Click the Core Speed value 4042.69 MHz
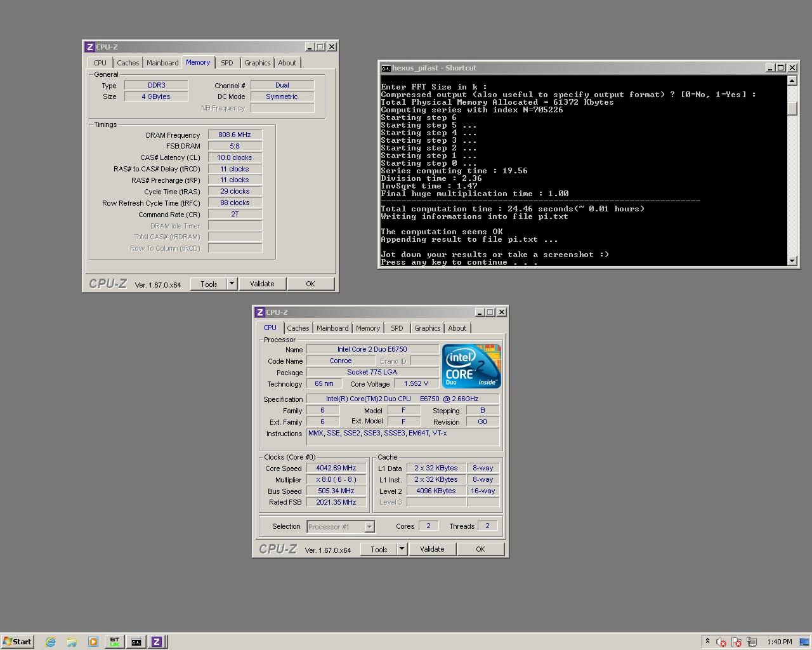Screen dimensions: 812x650 tap(336, 468)
